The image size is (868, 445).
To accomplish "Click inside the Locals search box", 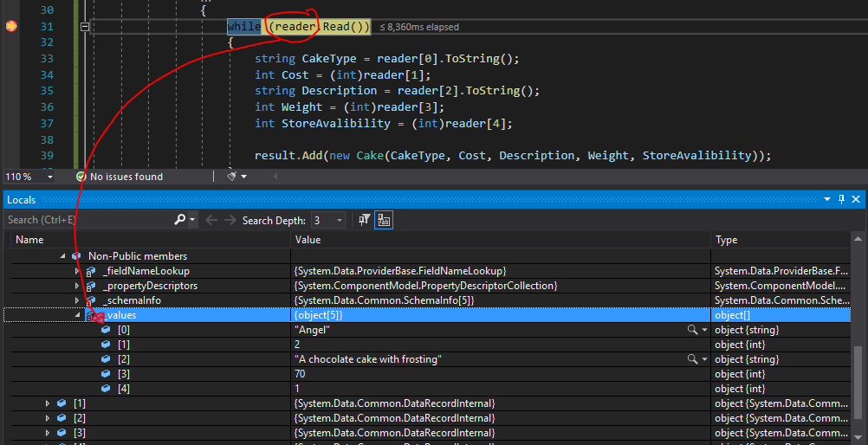I will pyautogui.click(x=88, y=220).
